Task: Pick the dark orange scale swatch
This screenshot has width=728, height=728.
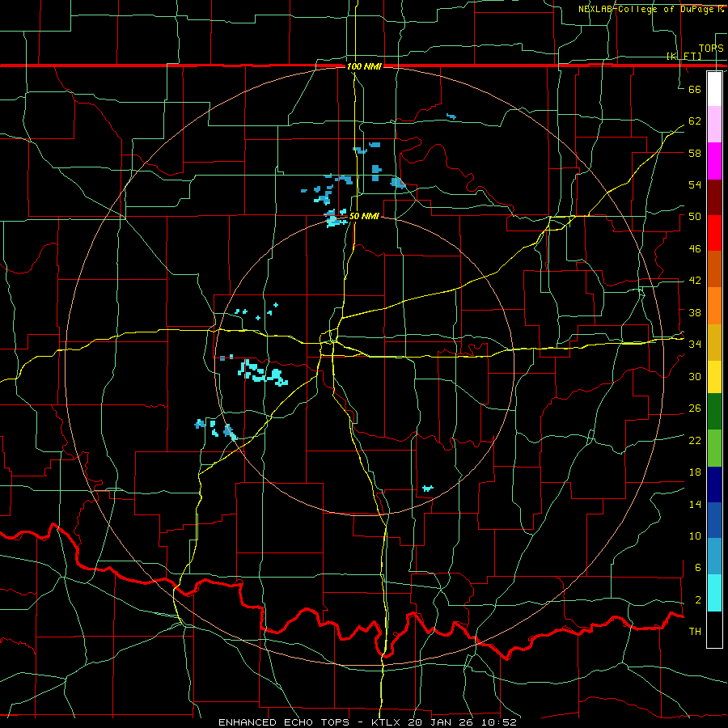Action: tap(714, 269)
